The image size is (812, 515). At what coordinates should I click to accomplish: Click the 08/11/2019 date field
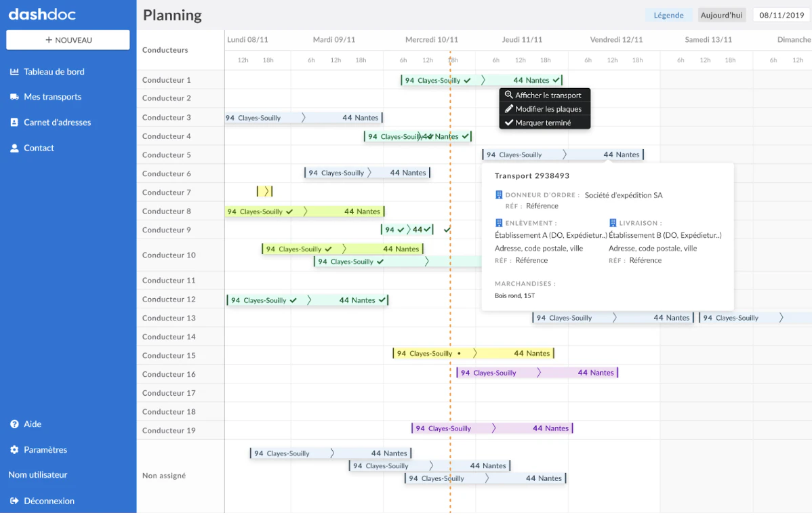pos(781,15)
